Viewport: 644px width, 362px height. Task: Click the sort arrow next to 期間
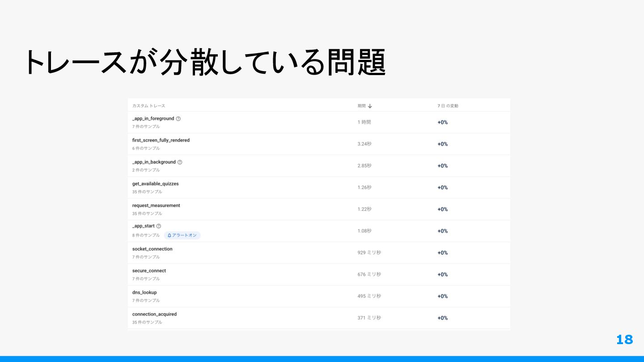370,106
